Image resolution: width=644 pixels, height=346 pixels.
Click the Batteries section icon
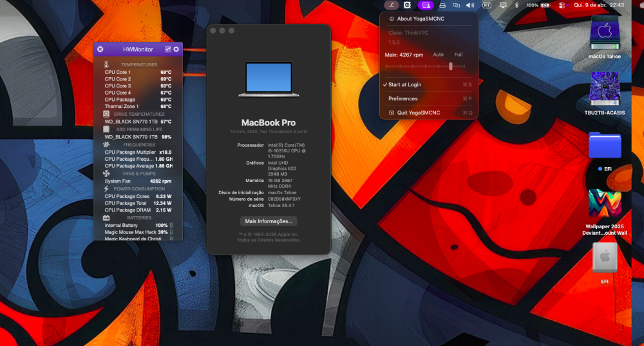click(106, 217)
